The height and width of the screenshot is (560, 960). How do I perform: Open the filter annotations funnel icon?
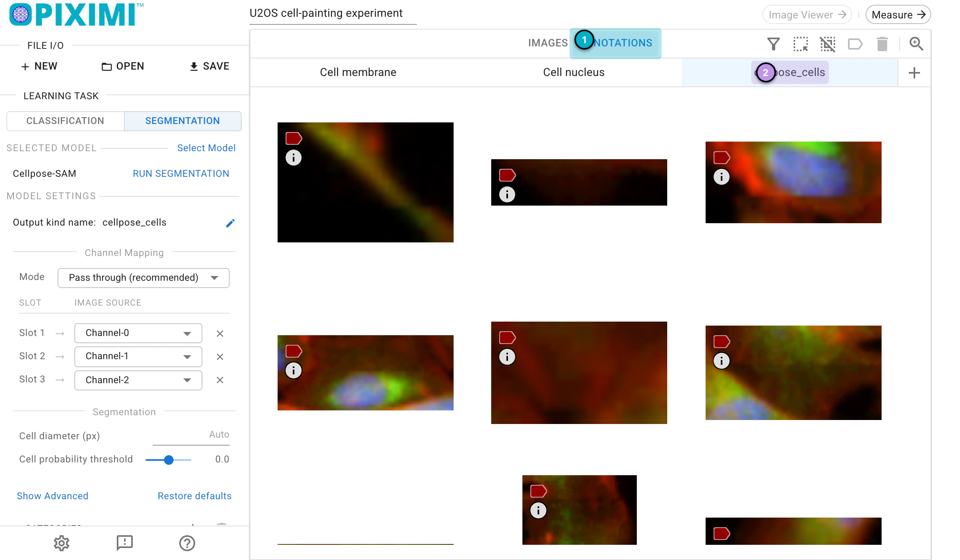[x=773, y=44]
